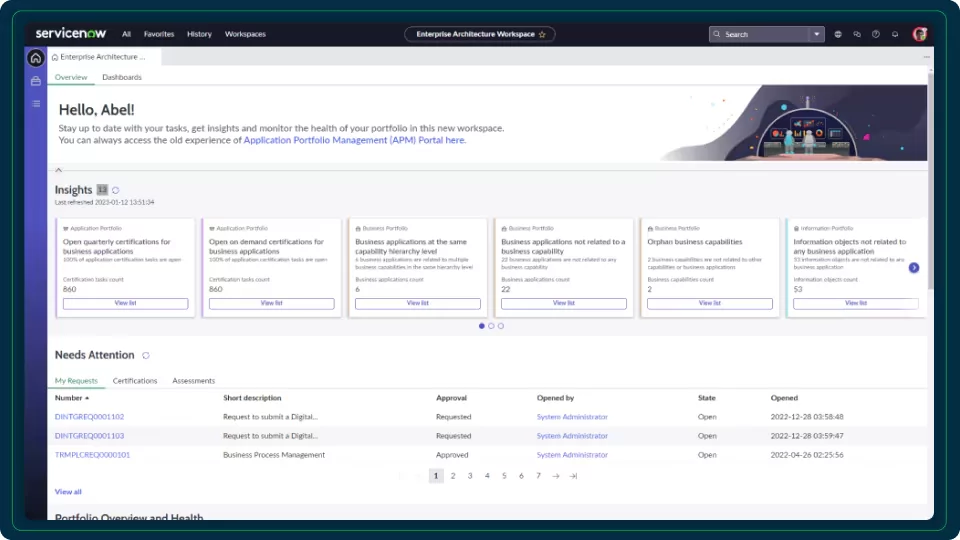Open the home icon in left sidebar

click(36, 58)
